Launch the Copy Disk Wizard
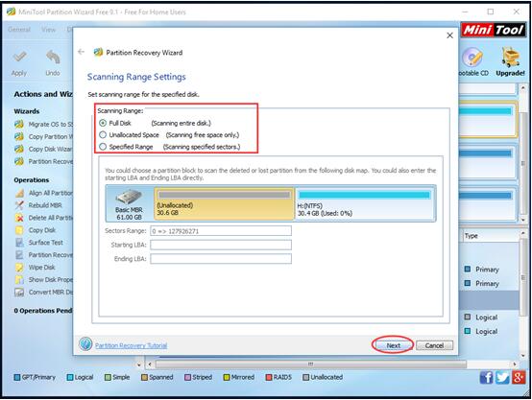 click(44, 149)
